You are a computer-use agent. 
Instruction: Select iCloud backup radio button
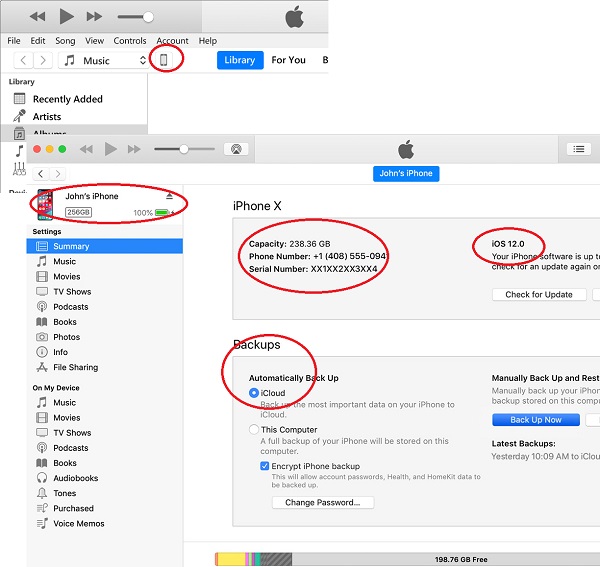point(254,393)
